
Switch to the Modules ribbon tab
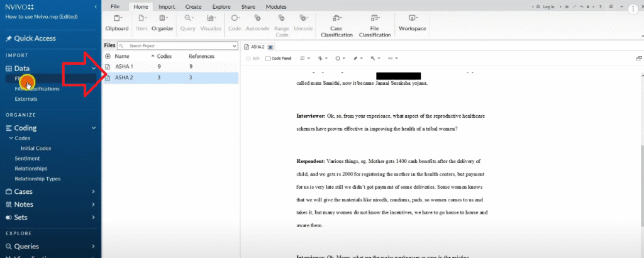(x=276, y=6)
